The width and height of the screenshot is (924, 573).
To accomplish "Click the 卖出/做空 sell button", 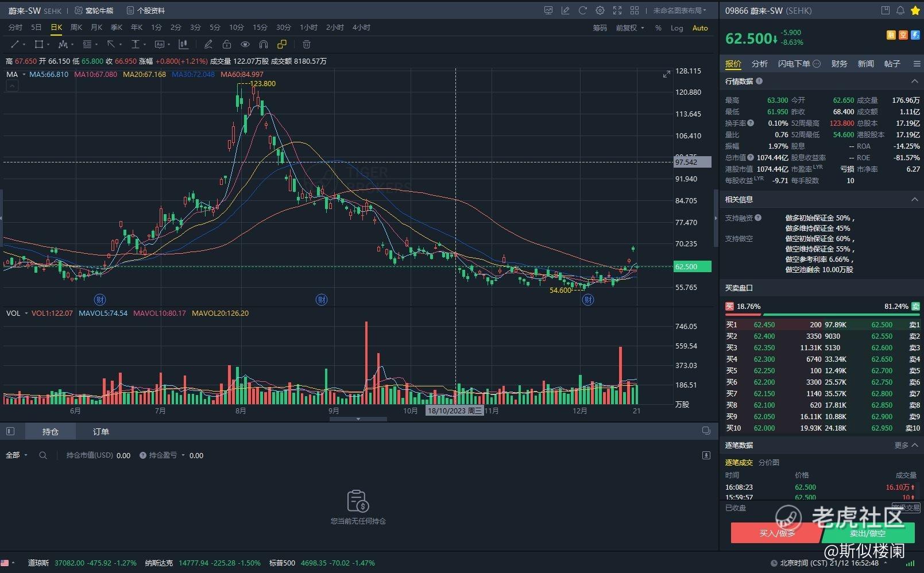I will [x=868, y=533].
